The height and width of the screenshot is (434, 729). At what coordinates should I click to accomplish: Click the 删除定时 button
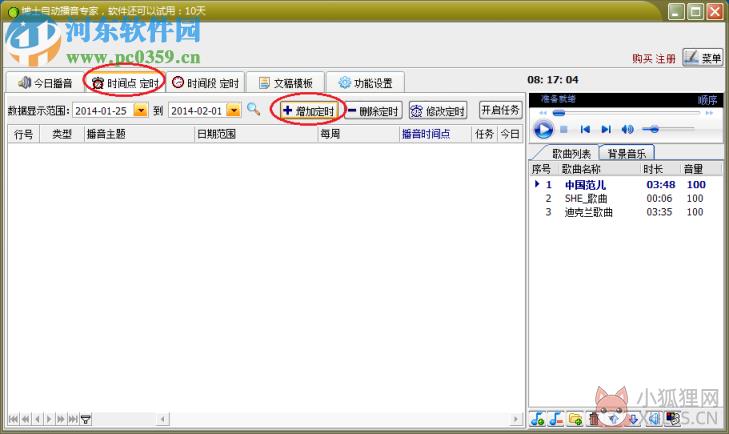373,111
